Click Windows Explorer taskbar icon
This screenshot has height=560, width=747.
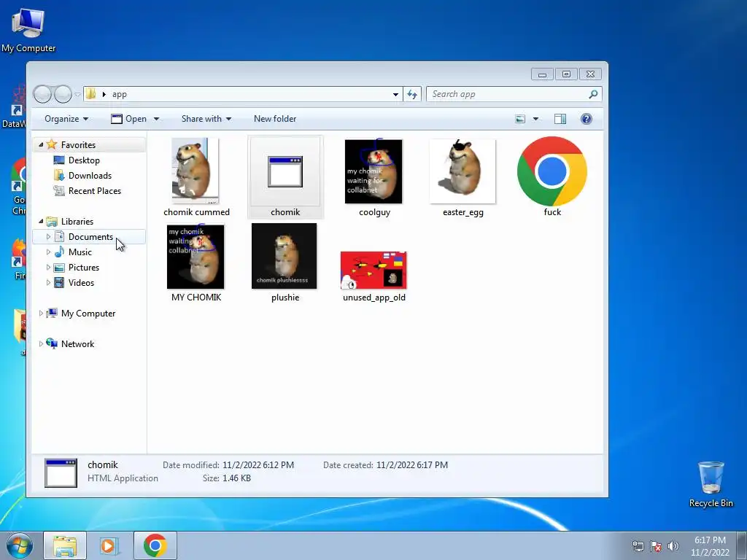coord(65,545)
